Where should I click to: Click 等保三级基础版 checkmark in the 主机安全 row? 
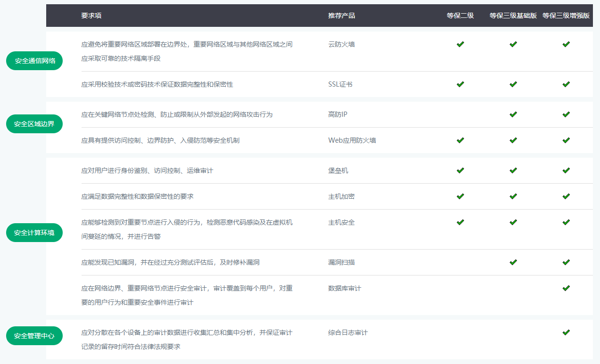coord(513,222)
